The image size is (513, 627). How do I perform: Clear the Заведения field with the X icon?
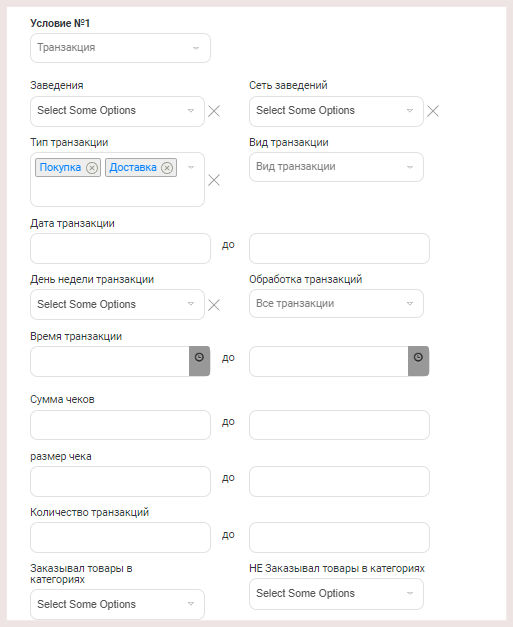pyautogui.click(x=214, y=111)
